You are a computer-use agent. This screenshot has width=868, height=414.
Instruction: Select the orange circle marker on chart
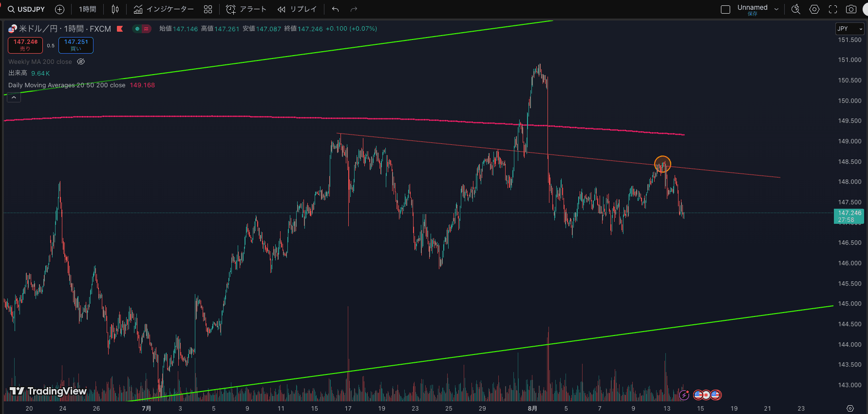[662, 164]
